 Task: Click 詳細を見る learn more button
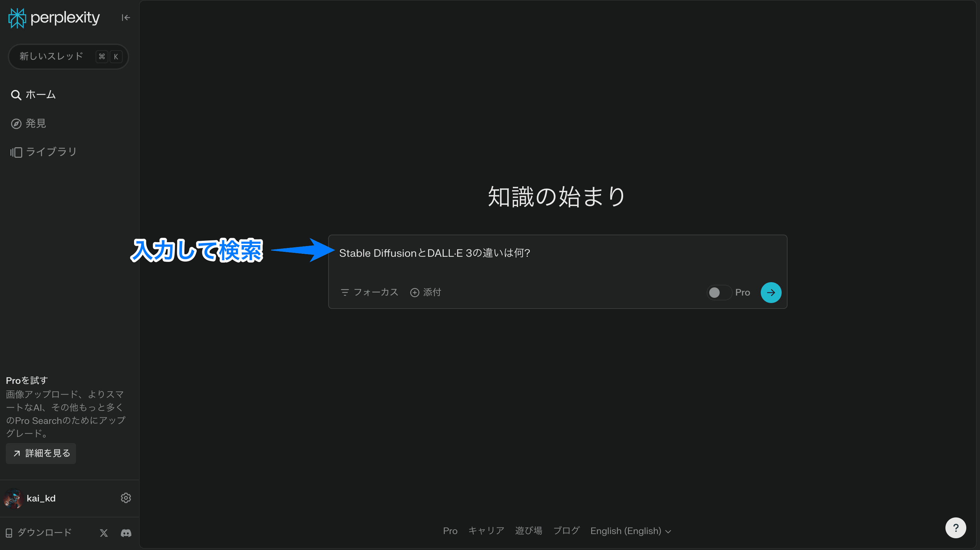tap(41, 453)
